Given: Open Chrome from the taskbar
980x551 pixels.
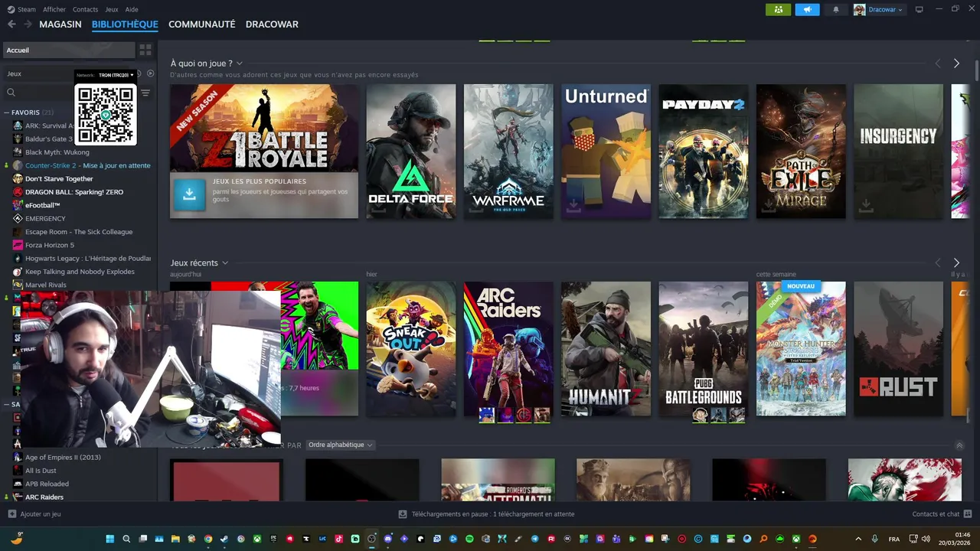Looking at the screenshot, I should click(207, 539).
